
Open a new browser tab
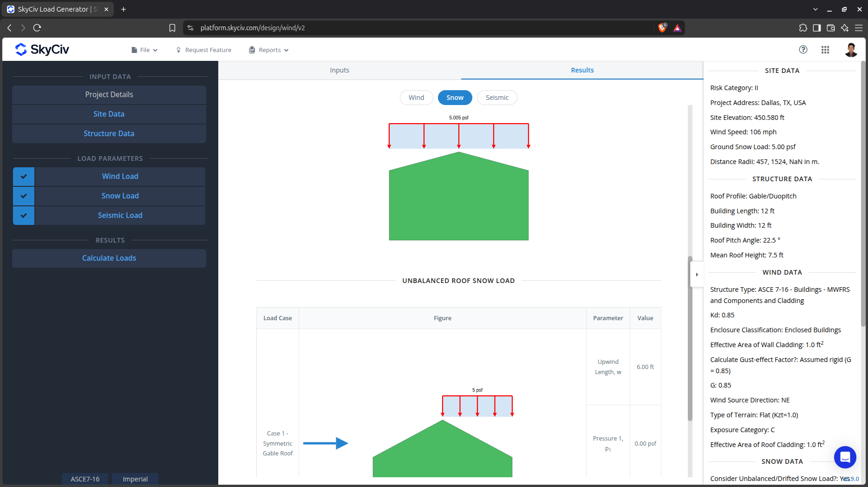tap(124, 9)
